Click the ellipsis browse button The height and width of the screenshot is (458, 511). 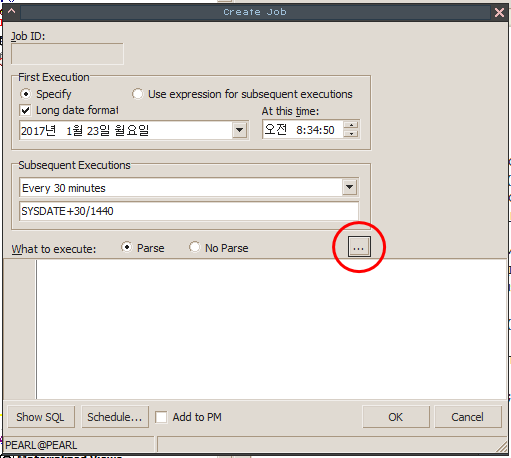pos(359,247)
